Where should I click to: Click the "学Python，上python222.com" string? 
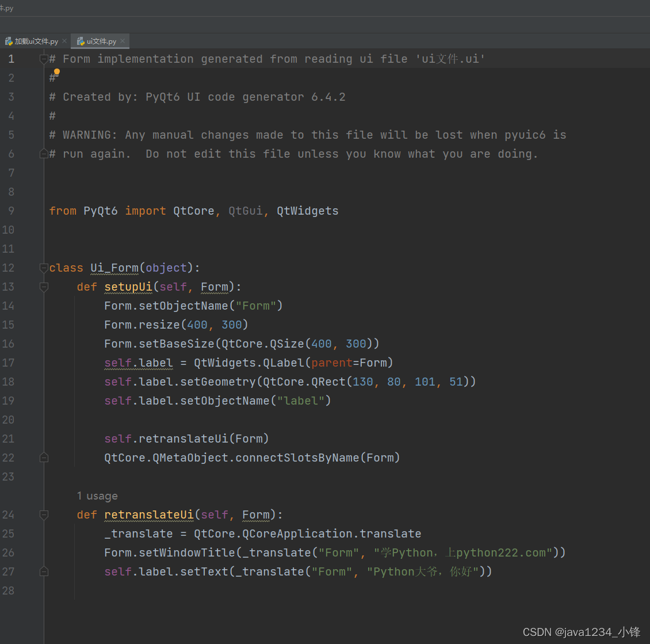[x=463, y=552]
